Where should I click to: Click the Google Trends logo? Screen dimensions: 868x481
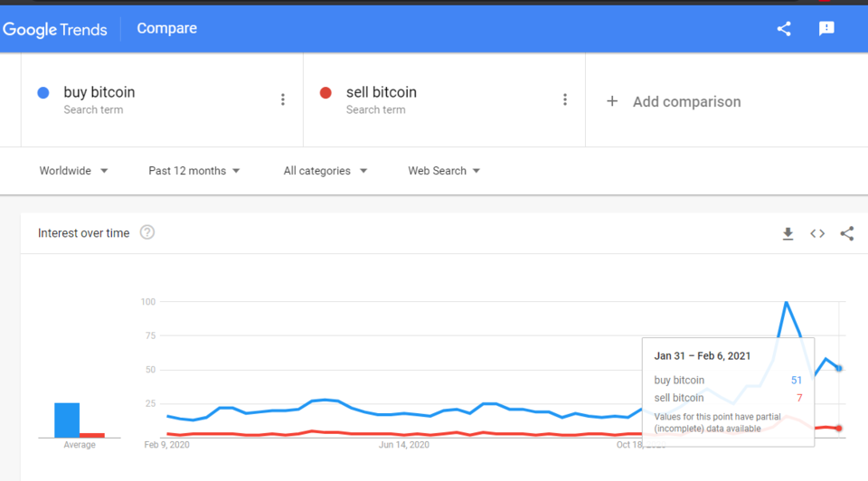click(x=55, y=30)
